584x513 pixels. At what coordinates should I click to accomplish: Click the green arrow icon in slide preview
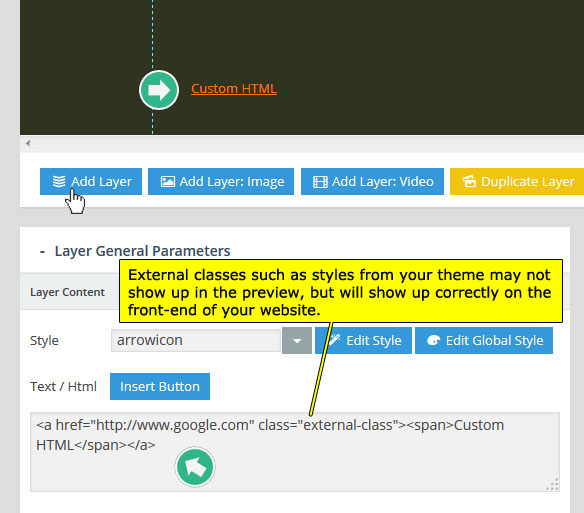point(159,90)
